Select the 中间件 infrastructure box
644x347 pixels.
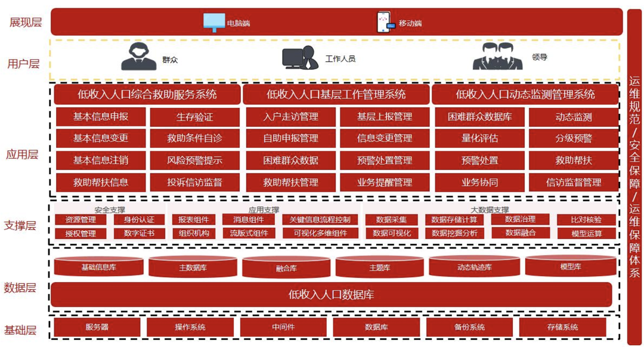[x=283, y=327]
